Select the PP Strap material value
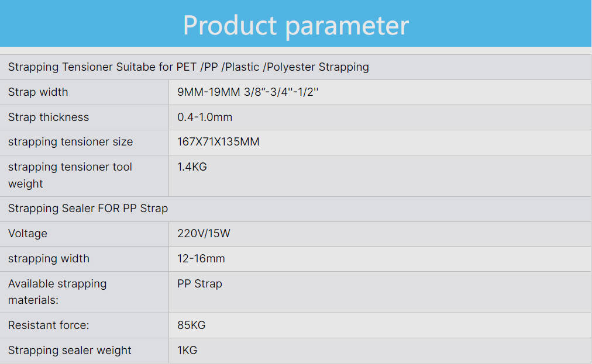Image resolution: width=592 pixels, height=364 pixels. click(199, 284)
